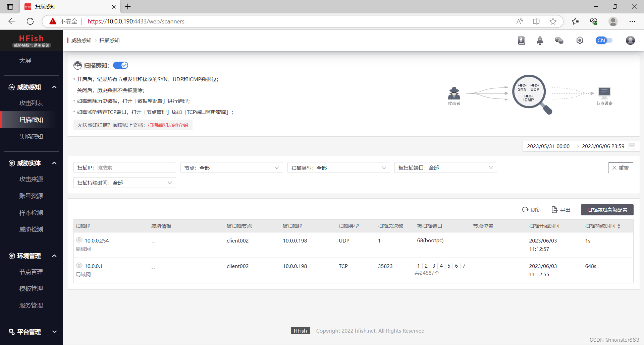Open 账号资源 in the sidebar

coord(31,196)
